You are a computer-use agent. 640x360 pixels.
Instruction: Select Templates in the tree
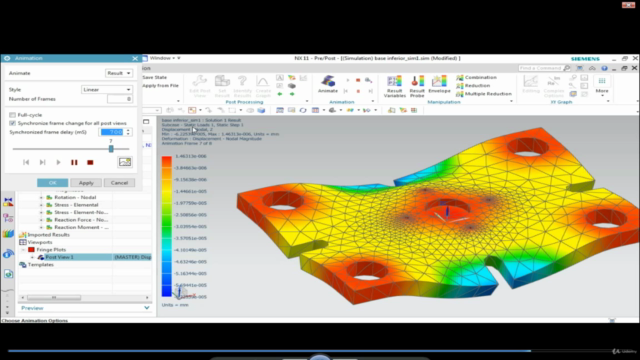tap(40, 264)
